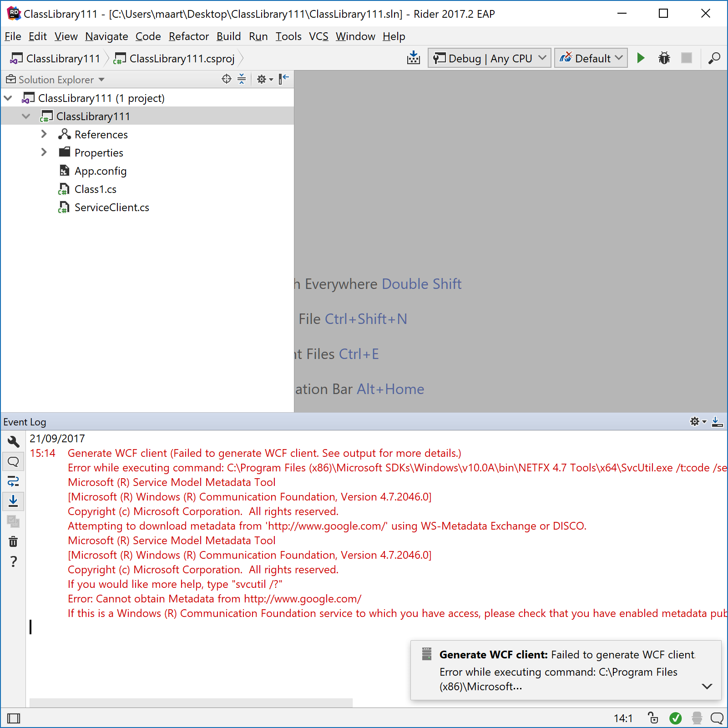Open the Help menu

click(394, 36)
